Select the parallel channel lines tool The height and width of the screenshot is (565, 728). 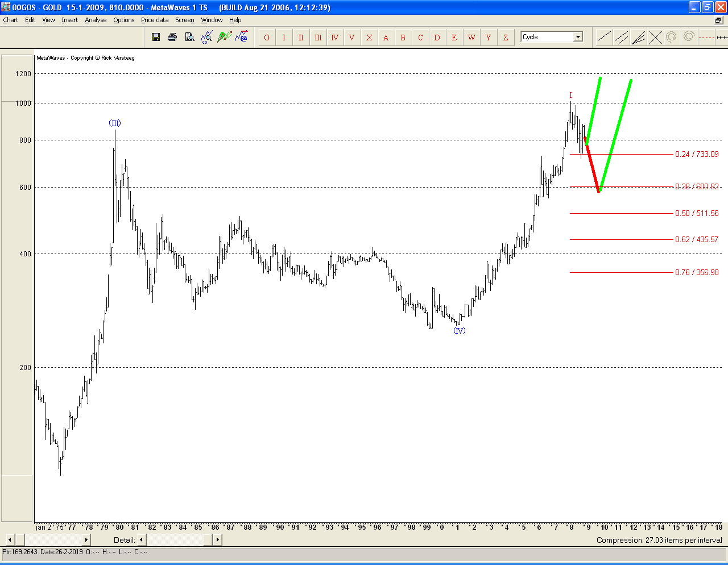[621, 38]
